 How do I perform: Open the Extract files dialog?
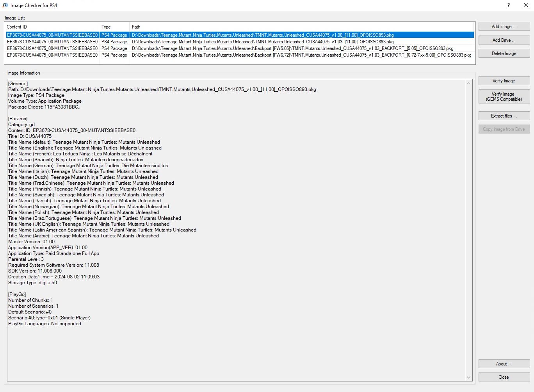click(x=504, y=116)
